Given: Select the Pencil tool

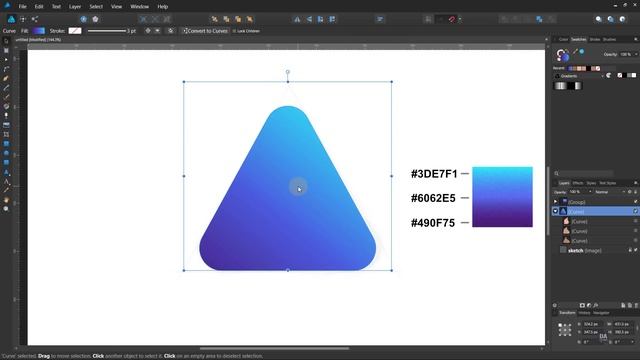Looking at the screenshot, I should coord(6,88).
